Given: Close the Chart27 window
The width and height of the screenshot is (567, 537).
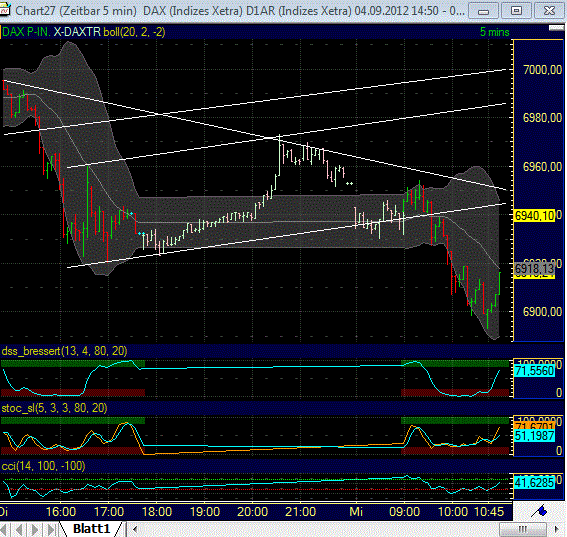Looking at the screenshot, I should [549, 11].
